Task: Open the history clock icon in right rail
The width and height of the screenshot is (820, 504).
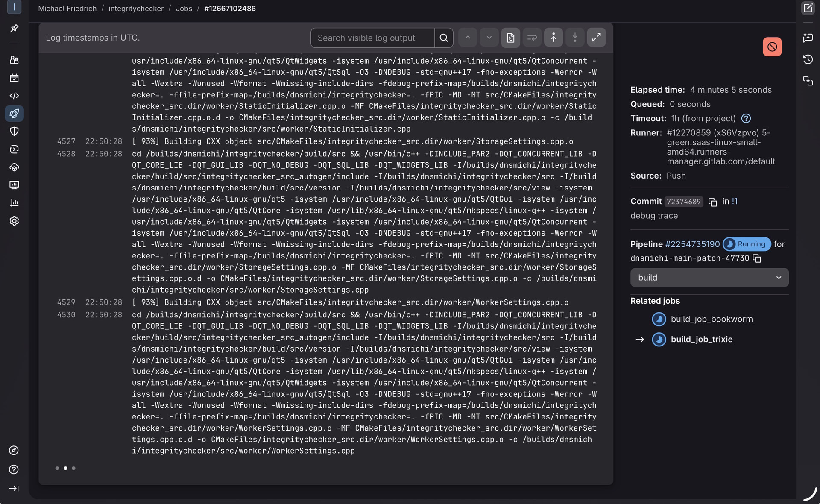Action: coord(808,59)
